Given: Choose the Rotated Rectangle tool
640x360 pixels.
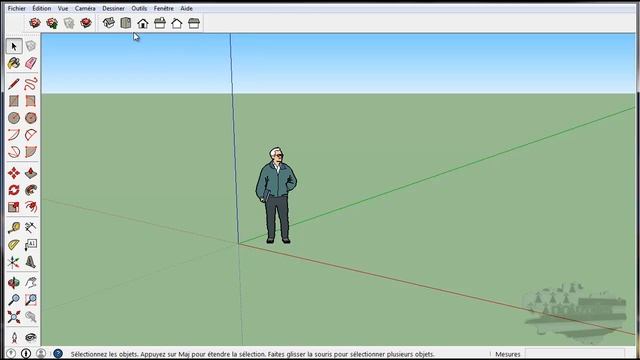Looking at the screenshot, I should click(31, 101).
